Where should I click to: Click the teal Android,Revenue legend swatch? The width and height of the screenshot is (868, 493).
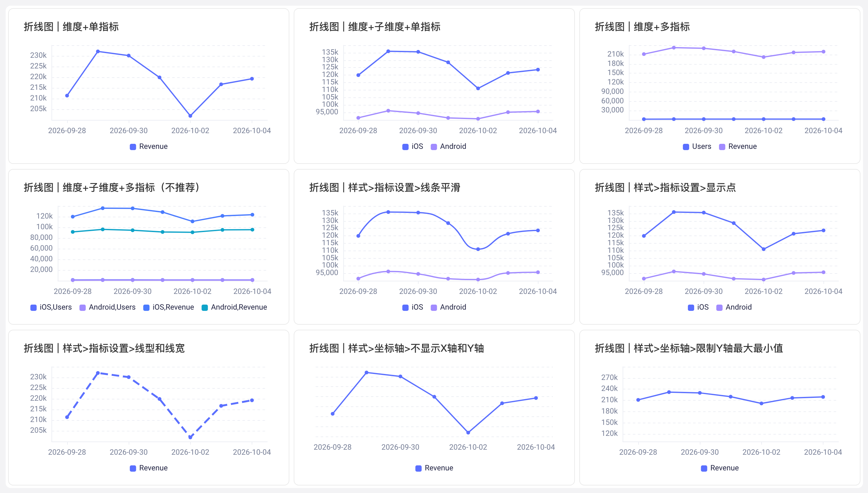205,307
